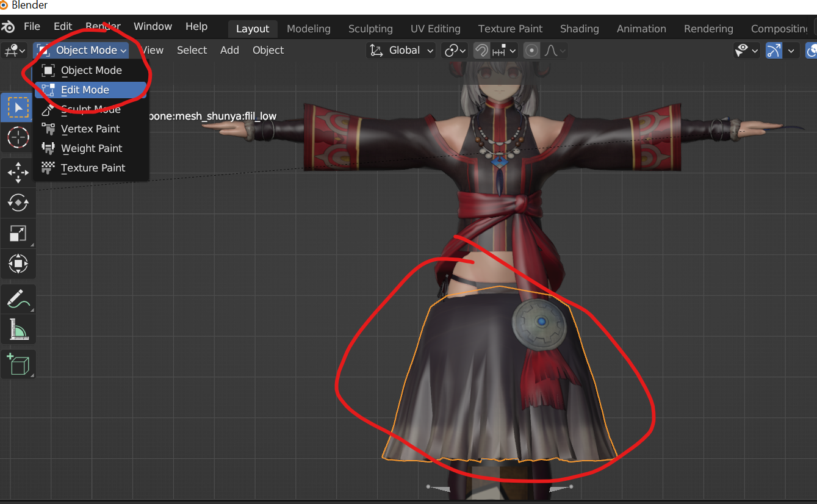The height and width of the screenshot is (504, 817).
Task: Switch to Edit Mode in the list
Action: pos(90,90)
